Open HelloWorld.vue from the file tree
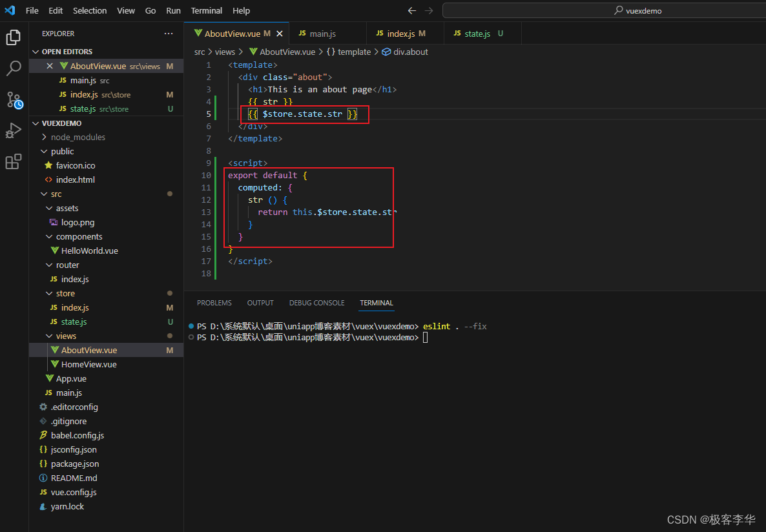 [89, 251]
